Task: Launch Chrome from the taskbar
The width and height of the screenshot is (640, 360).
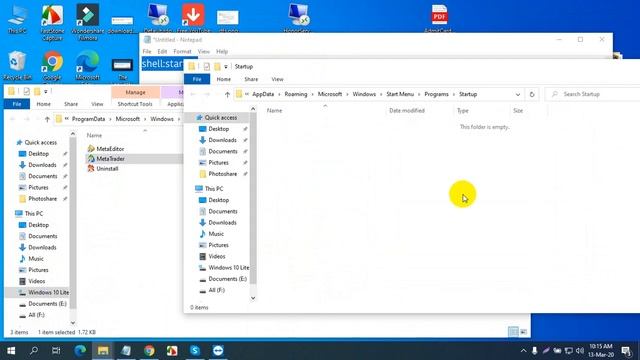Action: coord(149,351)
